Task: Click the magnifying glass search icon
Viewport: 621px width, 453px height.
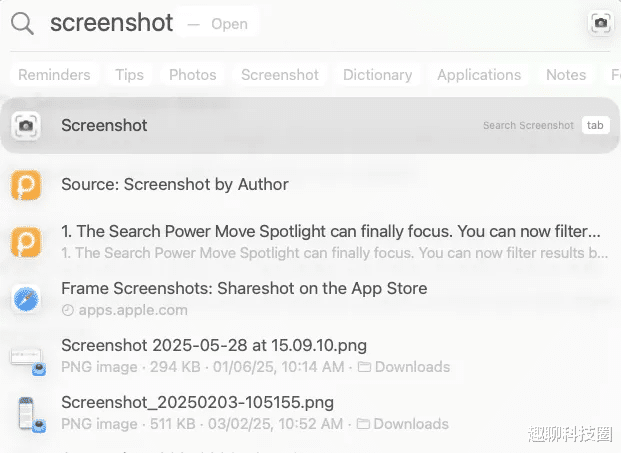Action: click(24, 24)
